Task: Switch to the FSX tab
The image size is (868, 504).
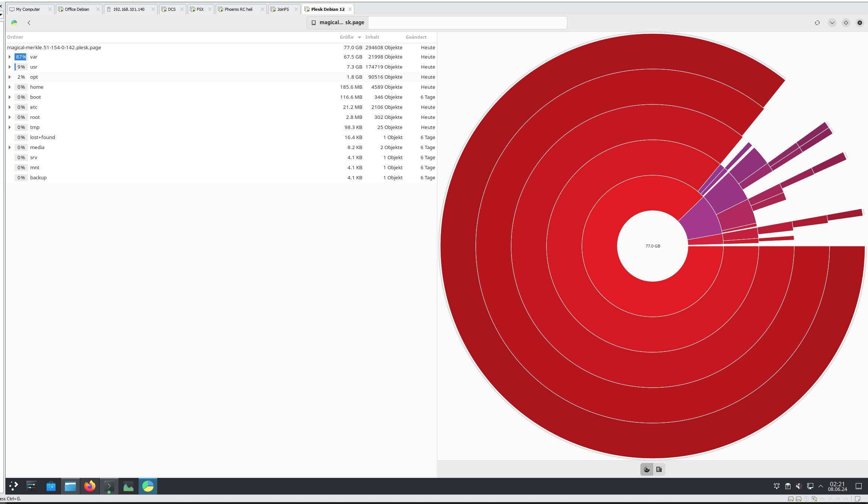Action: click(201, 9)
